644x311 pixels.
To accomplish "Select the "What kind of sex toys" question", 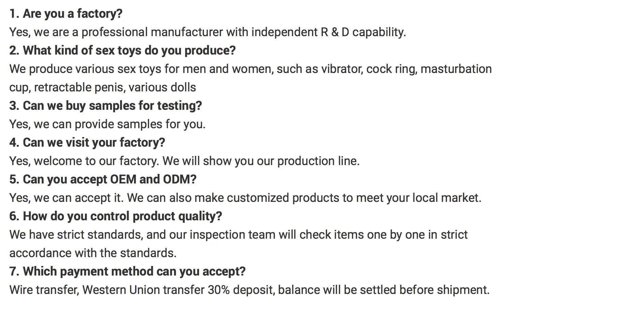I will coord(122,50).
